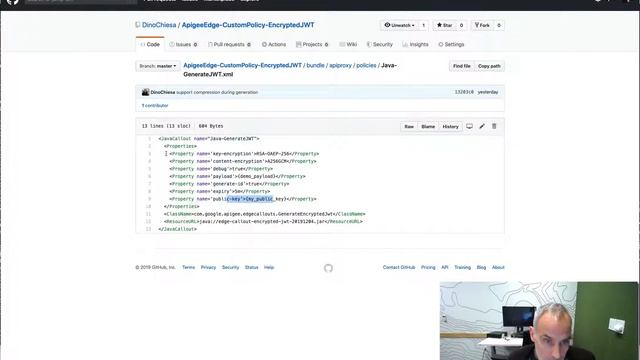Viewport: 640px width, 360px height.
Task: Click the 'expiry' property code line
Action: [220, 191]
